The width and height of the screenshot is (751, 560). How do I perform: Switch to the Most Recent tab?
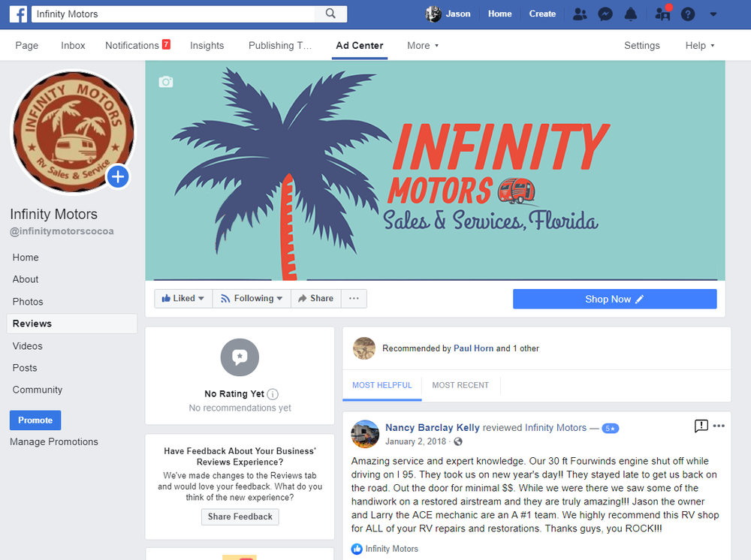(x=460, y=385)
